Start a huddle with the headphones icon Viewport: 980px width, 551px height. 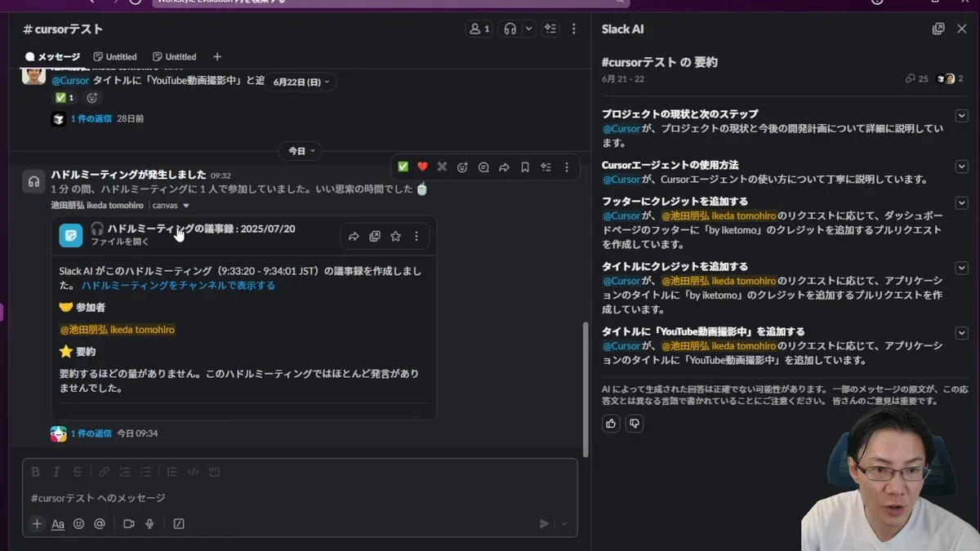(510, 29)
